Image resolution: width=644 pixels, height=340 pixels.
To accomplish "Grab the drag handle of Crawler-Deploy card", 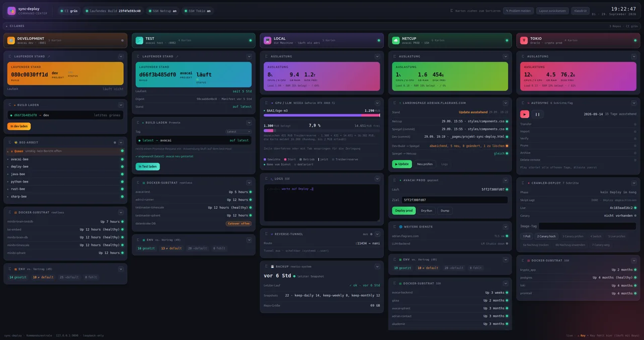I will pos(523,183).
